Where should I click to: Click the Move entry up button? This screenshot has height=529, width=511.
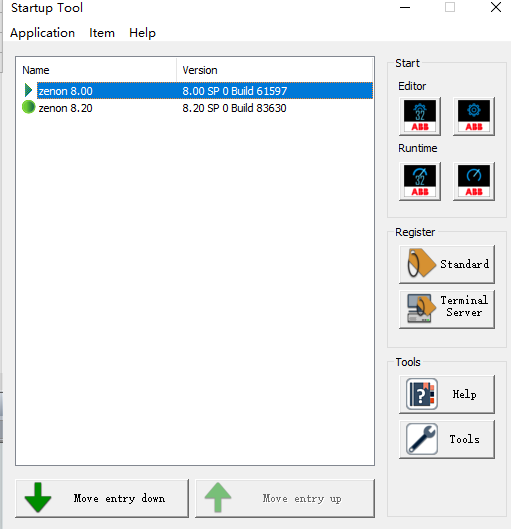(x=285, y=498)
